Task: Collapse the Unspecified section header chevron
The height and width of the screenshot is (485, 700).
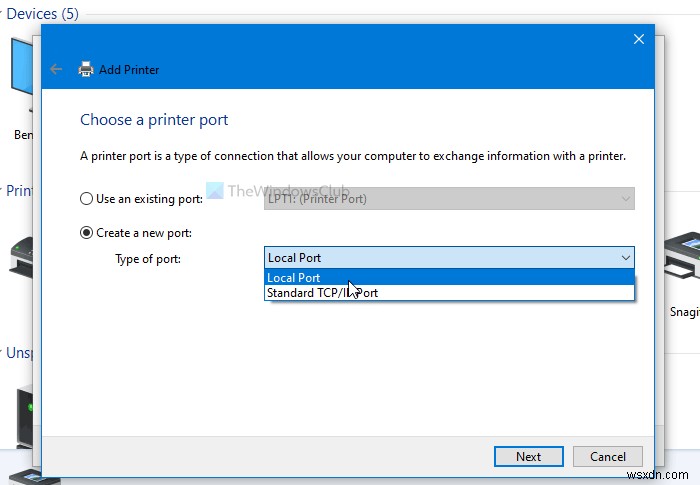Action: tap(3, 353)
